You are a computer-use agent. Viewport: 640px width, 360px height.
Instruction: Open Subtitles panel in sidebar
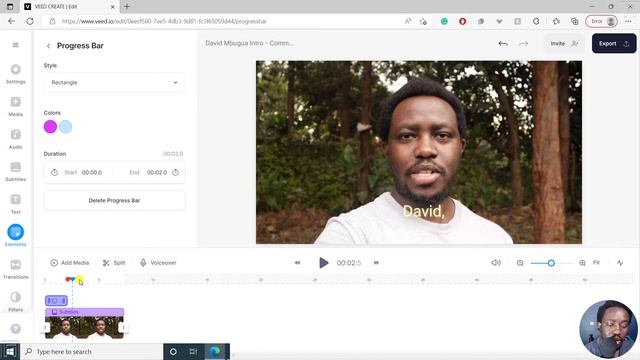(x=16, y=171)
